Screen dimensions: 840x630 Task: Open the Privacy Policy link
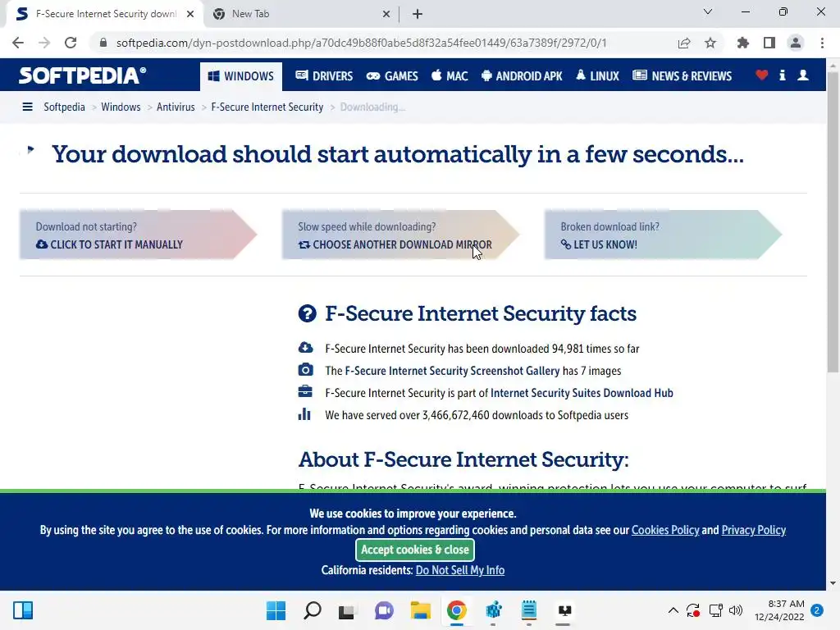coord(754,530)
